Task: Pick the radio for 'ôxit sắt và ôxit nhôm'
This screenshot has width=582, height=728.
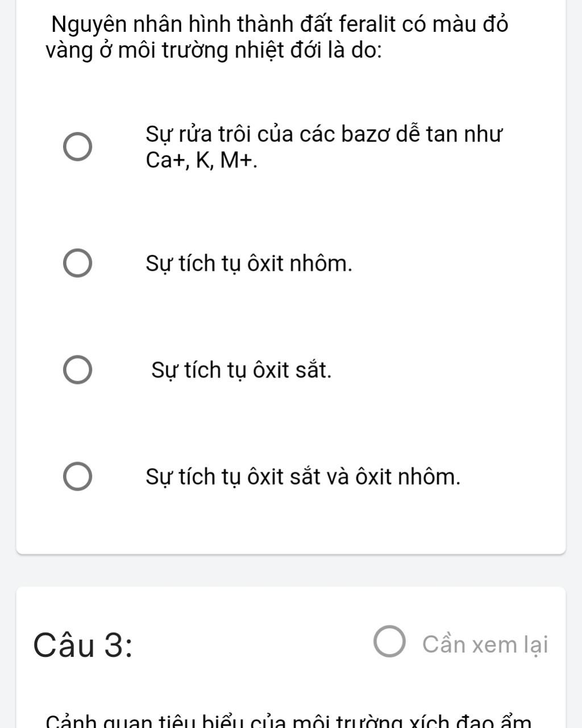Action: point(77,476)
